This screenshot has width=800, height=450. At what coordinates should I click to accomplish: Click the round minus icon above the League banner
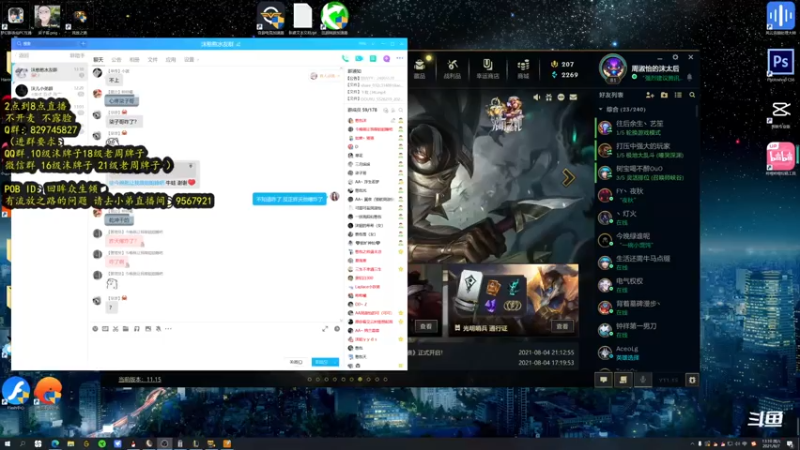(561, 97)
